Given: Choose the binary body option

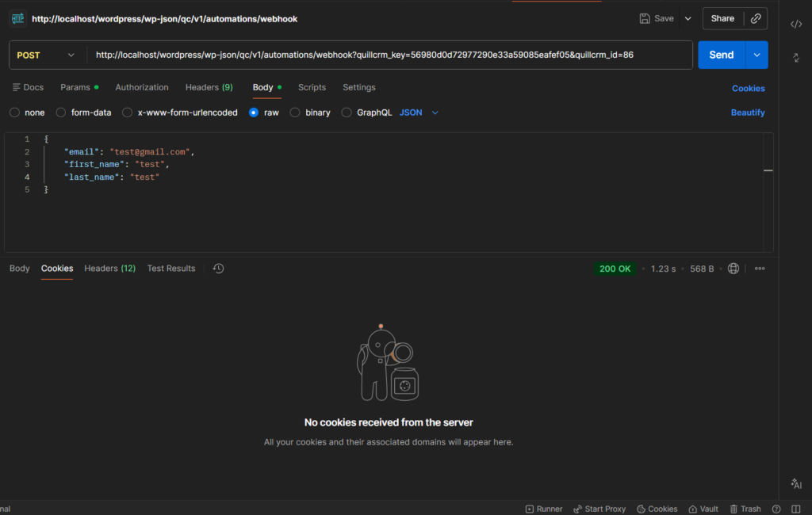Looking at the screenshot, I should tap(295, 113).
